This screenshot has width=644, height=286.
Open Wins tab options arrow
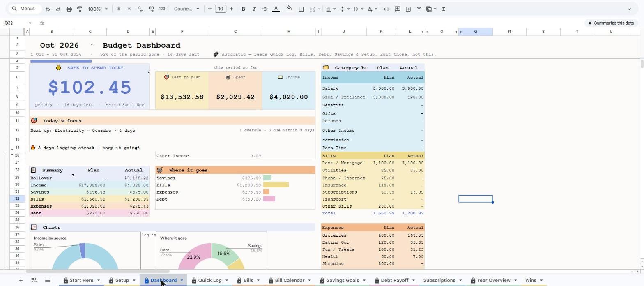(x=541, y=280)
